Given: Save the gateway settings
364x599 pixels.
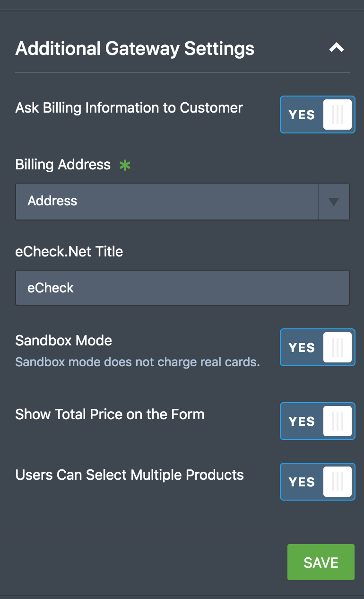Looking at the screenshot, I should [x=321, y=562].
